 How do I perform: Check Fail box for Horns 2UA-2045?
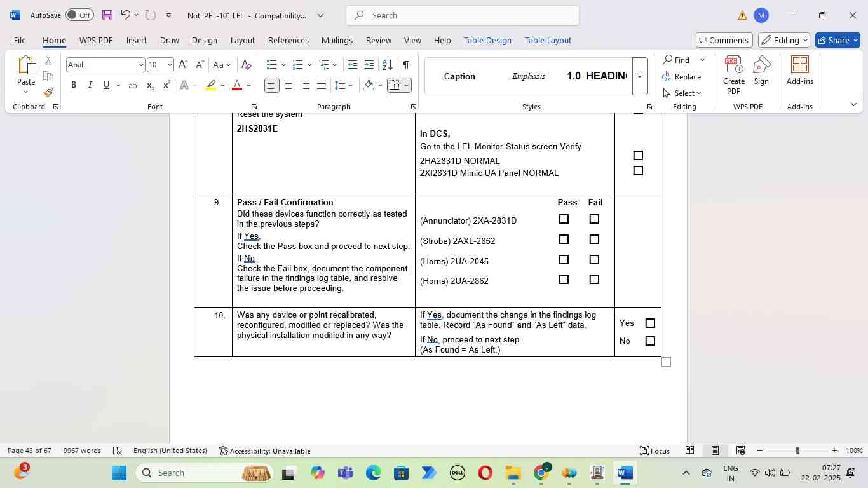point(594,260)
